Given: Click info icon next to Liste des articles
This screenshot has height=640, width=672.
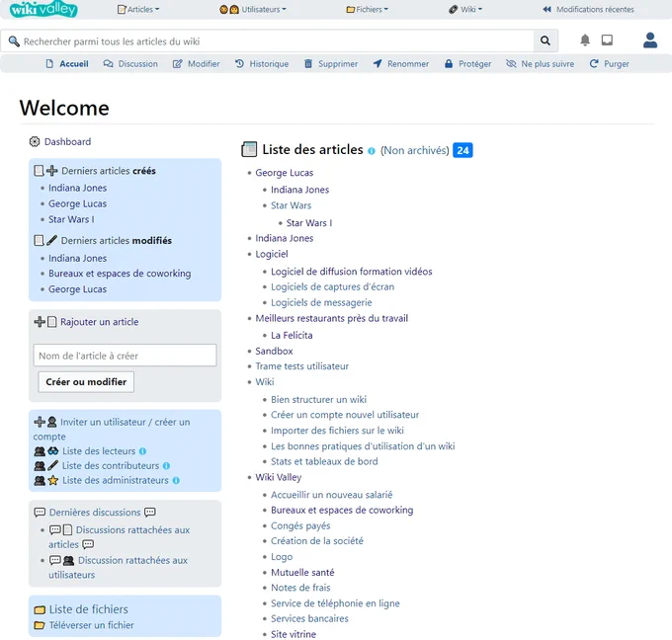Looking at the screenshot, I should (372, 151).
